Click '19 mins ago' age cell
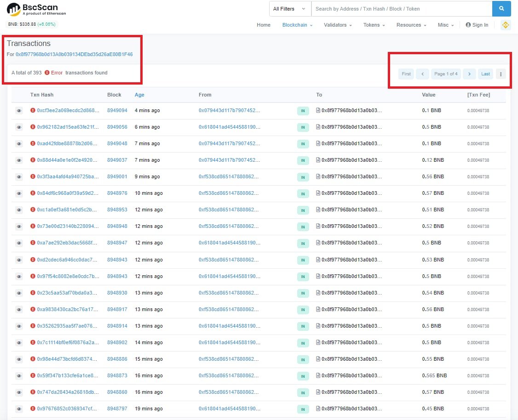This screenshot has height=420, width=518. 149,409
